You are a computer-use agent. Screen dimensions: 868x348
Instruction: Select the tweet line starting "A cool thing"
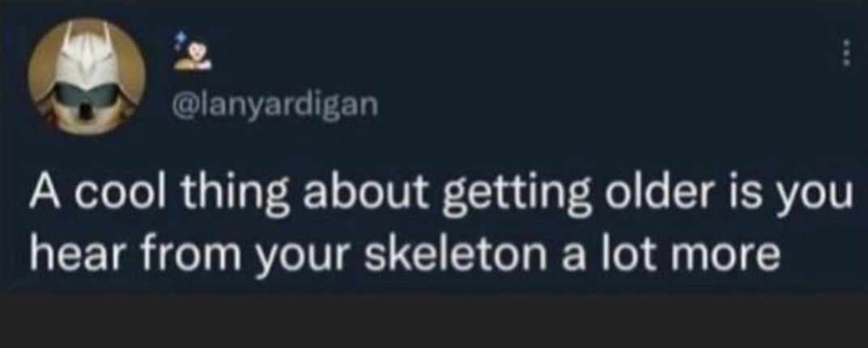click(440, 200)
